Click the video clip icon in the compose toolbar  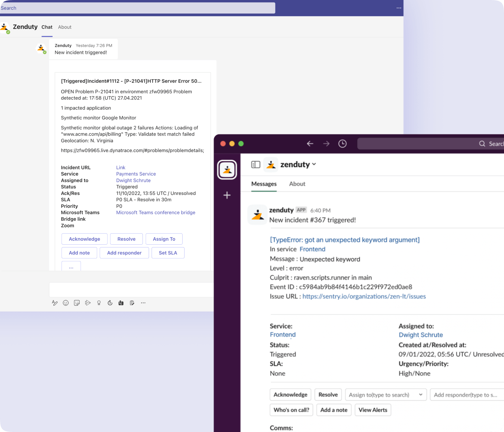(88, 303)
